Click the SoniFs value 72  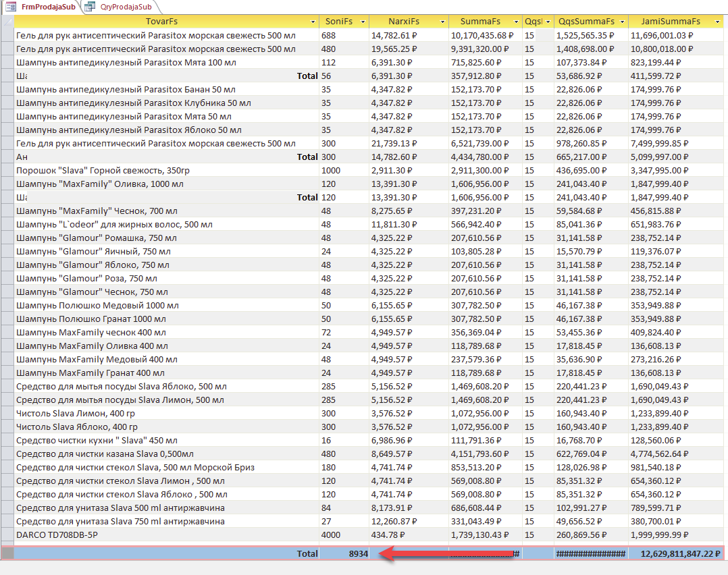pyautogui.click(x=326, y=332)
